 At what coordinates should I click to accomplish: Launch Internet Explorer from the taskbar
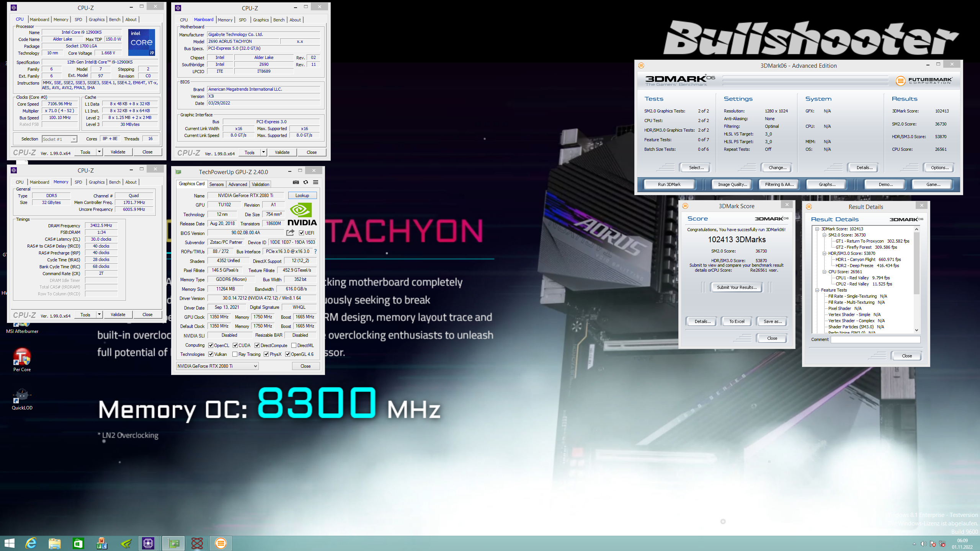(x=31, y=543)
